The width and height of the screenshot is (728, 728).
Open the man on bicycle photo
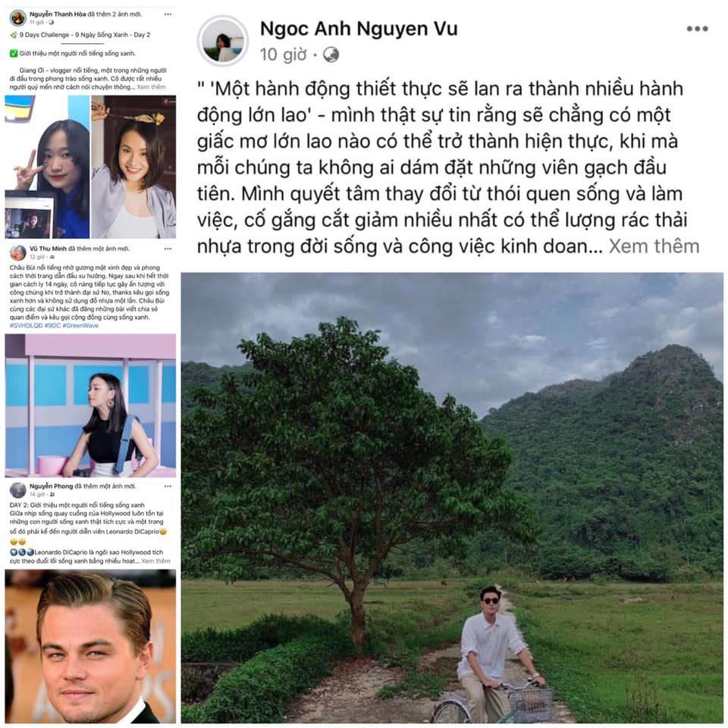[x=452, y=497]
